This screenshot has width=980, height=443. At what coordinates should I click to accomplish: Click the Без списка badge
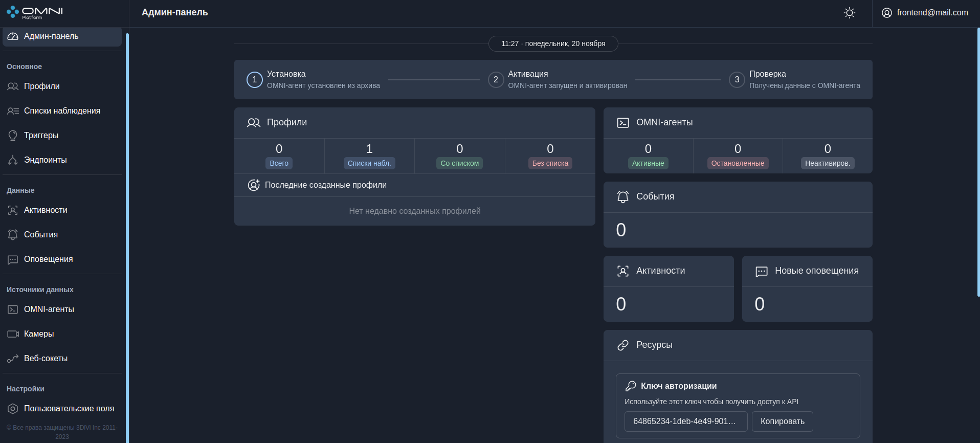click(x=550, y=163)
